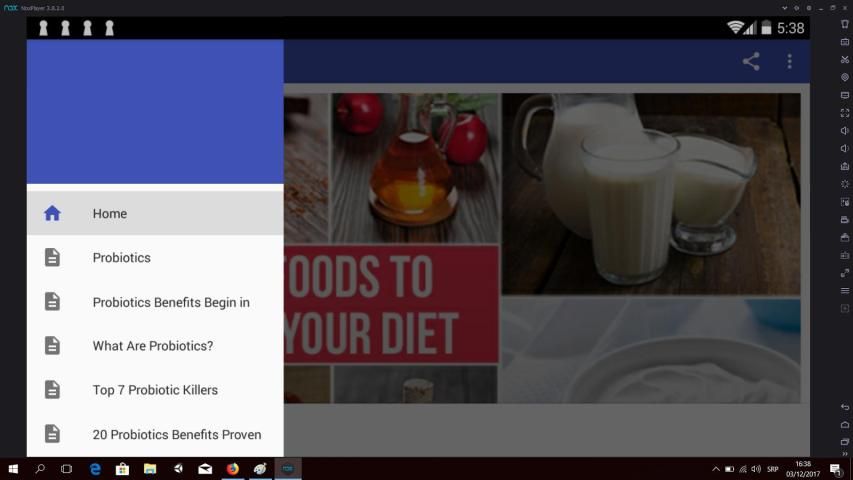
Task: Open What Are Probiotics? page
Action: click(x=152, y=346)
